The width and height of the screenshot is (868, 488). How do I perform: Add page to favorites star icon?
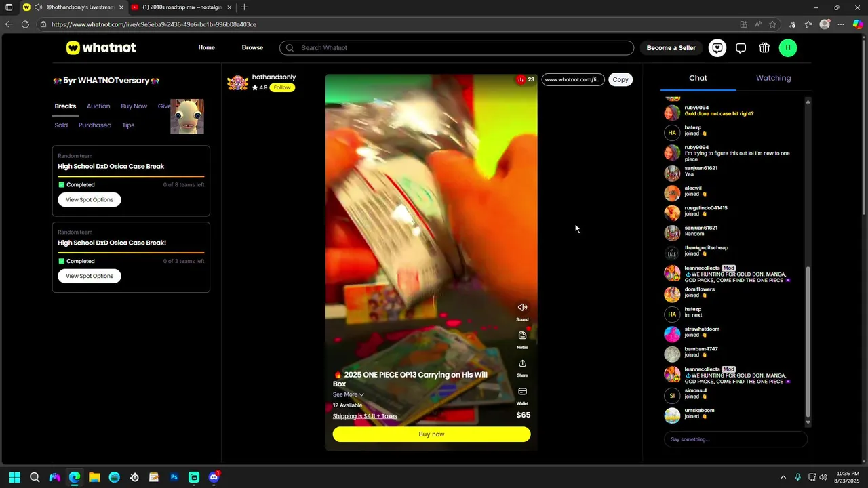(772, 24)
